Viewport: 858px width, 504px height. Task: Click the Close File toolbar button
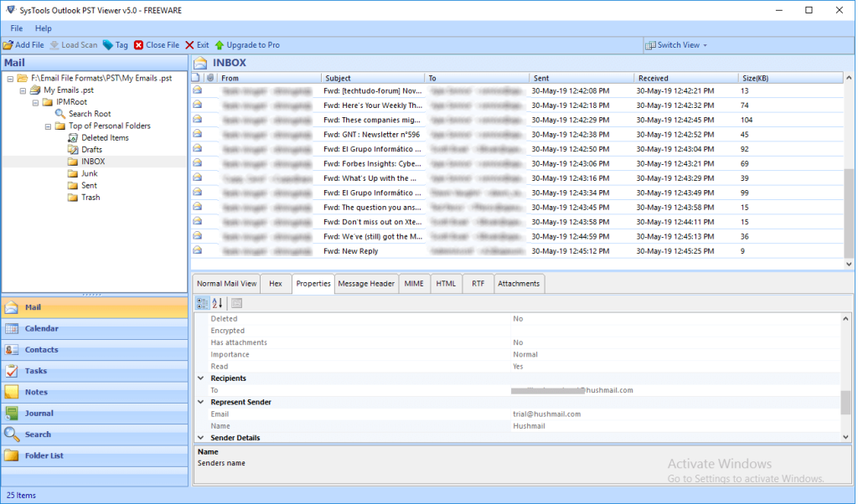[x=157, y=45]
